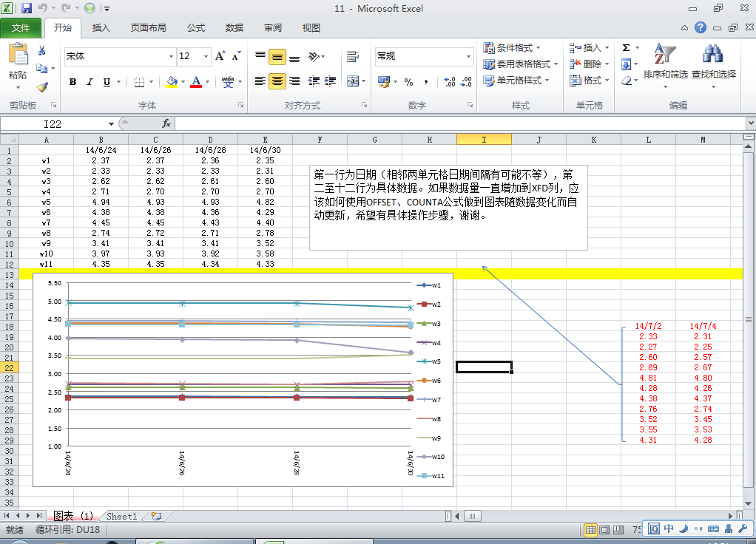
Task: Switch to the Sheet1 worksheet tab
Action: (x=121, y=516)
